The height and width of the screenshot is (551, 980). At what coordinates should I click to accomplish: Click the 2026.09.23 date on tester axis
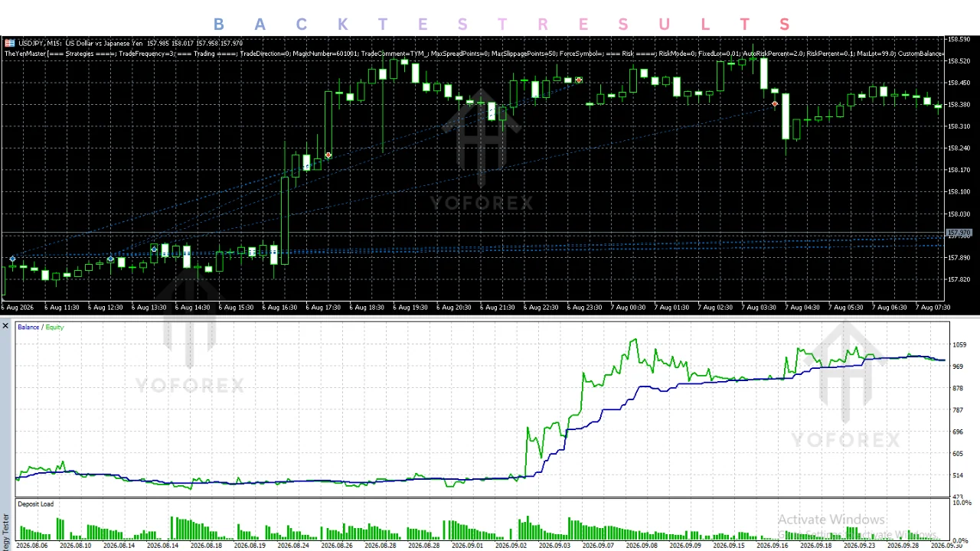[860, 546]
